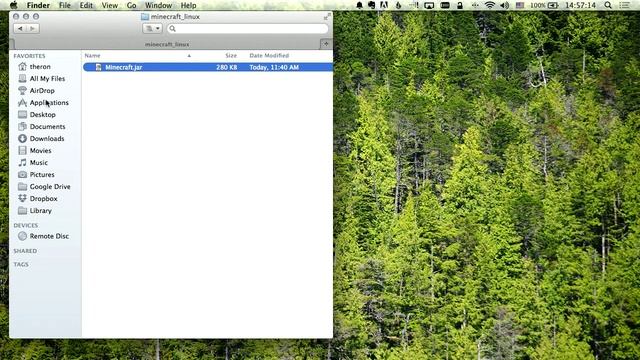Click the Devices sidebar heading
Screen dimensions: 640x360
pos(25,225)
